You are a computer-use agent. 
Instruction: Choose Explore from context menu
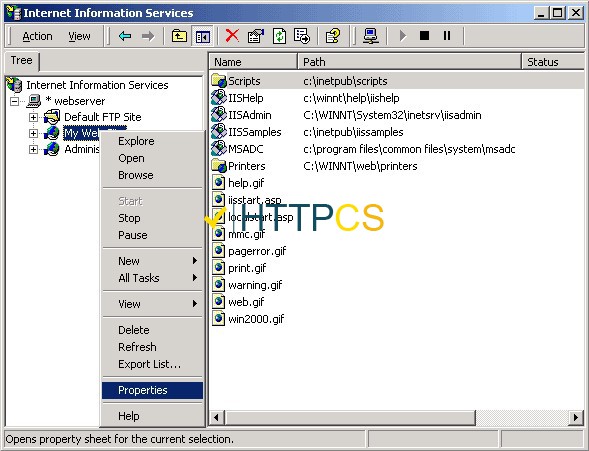click(136, 141)
